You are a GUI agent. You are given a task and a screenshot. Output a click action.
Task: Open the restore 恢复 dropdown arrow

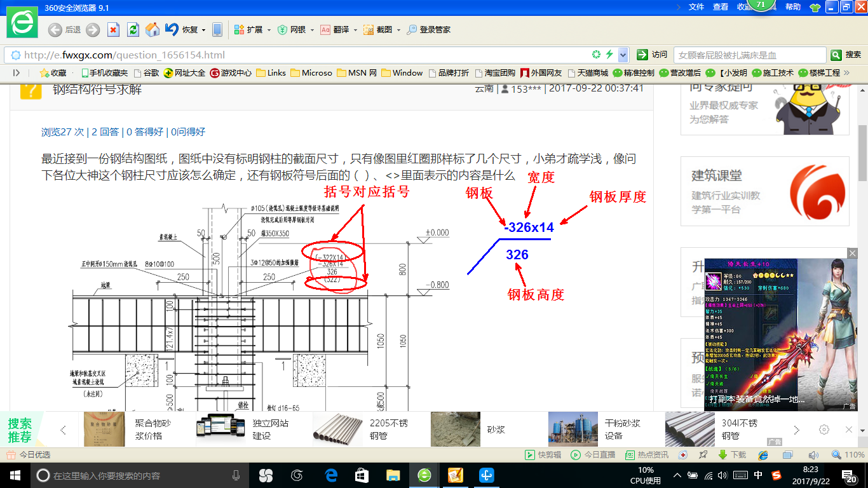tap(203, 30)
